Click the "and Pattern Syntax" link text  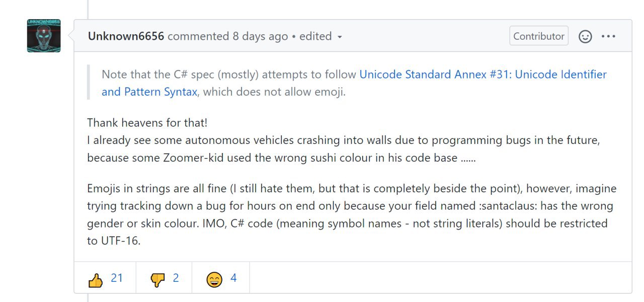[x=149, y=92]
